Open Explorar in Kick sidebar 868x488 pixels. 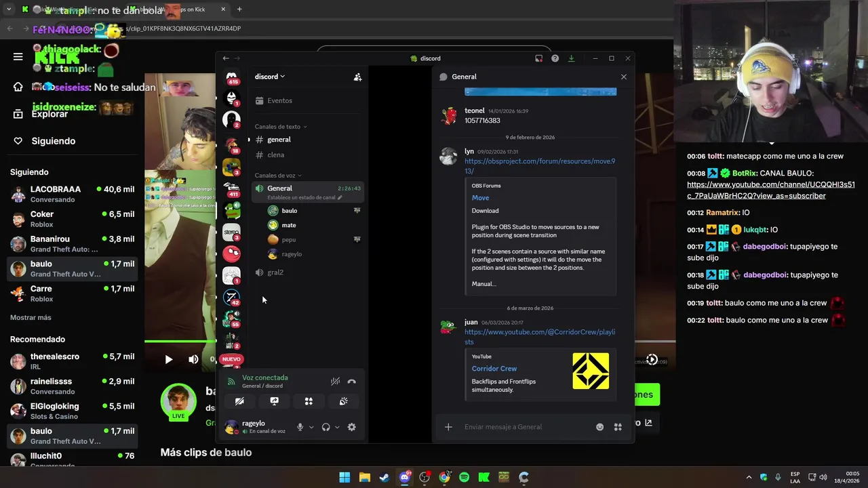click(x=50, y=114)
